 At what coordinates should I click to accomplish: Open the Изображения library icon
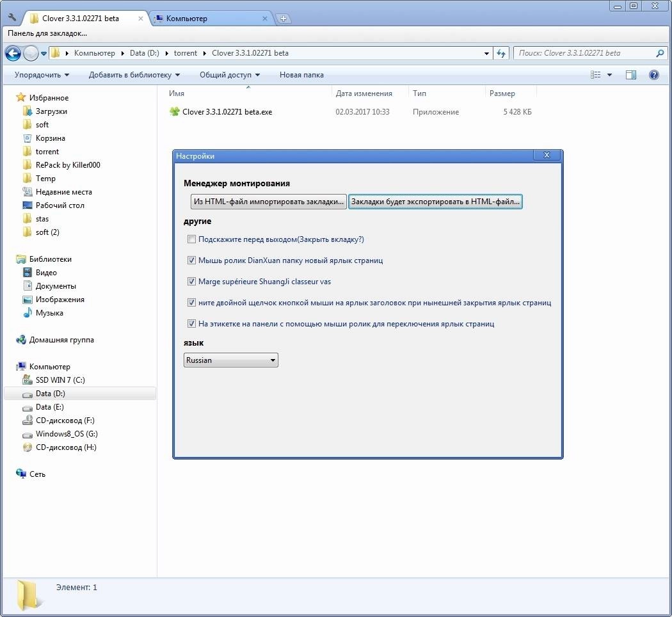tap(27, 300)
